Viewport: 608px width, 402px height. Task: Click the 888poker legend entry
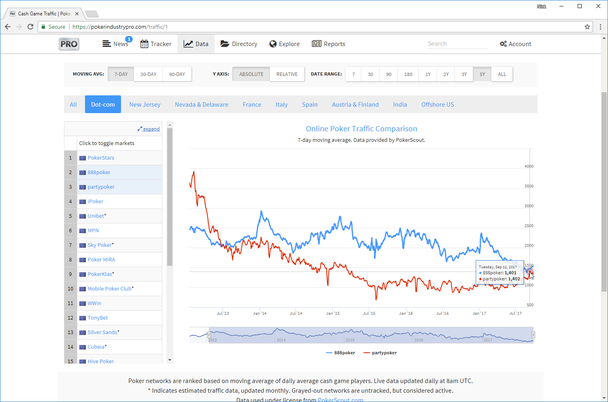(340, 353)
